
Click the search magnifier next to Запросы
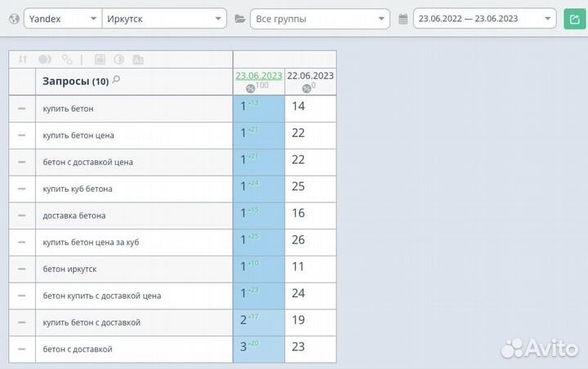point(116,79)
